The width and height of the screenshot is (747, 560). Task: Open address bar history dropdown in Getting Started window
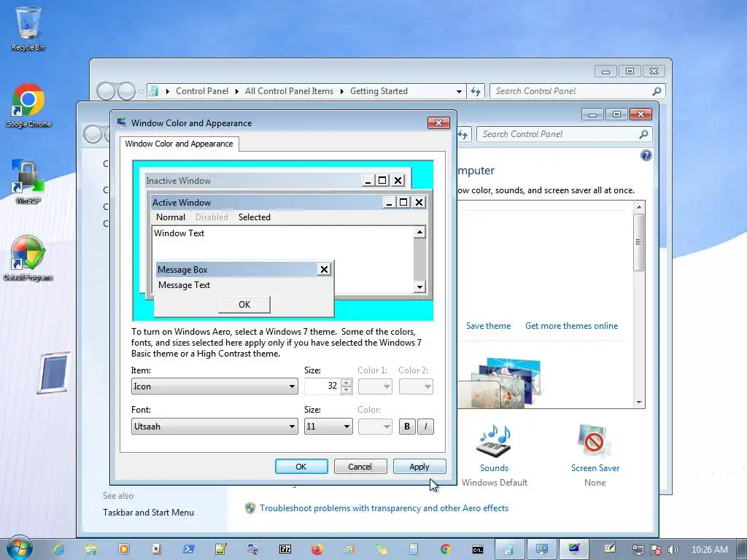pyautogui.click(x=459, y=91)
